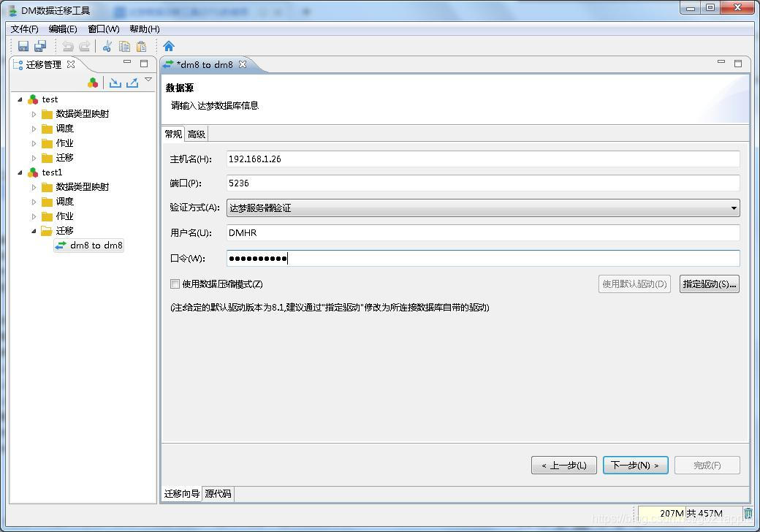
Task: Minimize the dm8 to dm8 editor area
Action: [x=721, y=62]
